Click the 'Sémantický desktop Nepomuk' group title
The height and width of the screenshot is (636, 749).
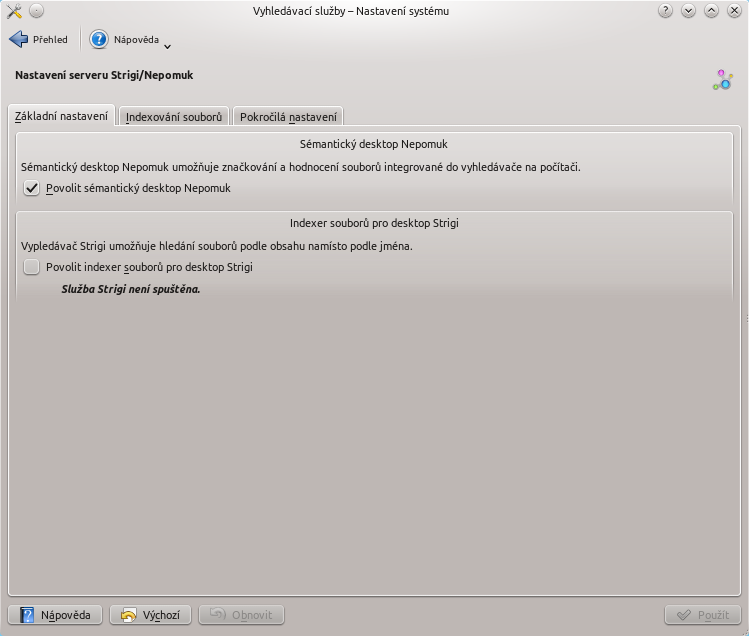[374, 144]
